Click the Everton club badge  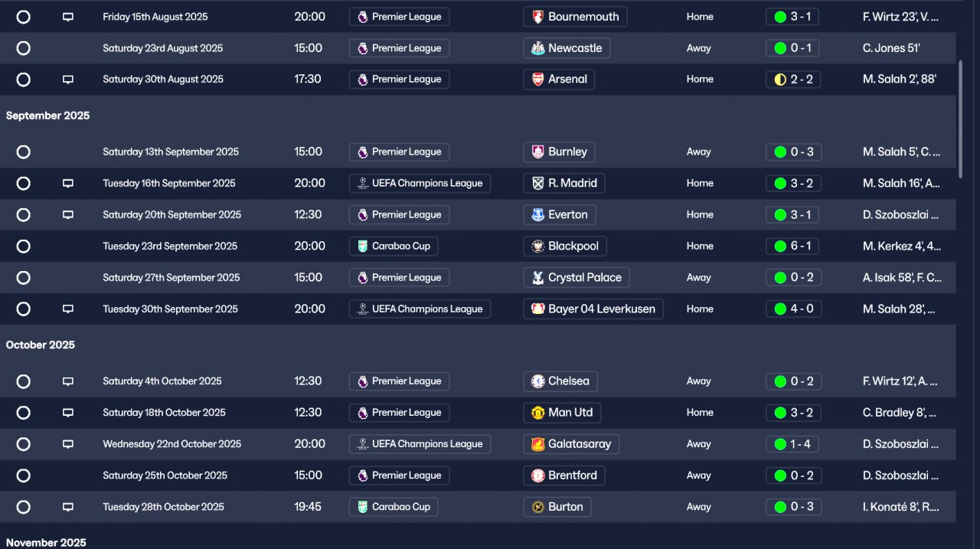pos(537,215)
